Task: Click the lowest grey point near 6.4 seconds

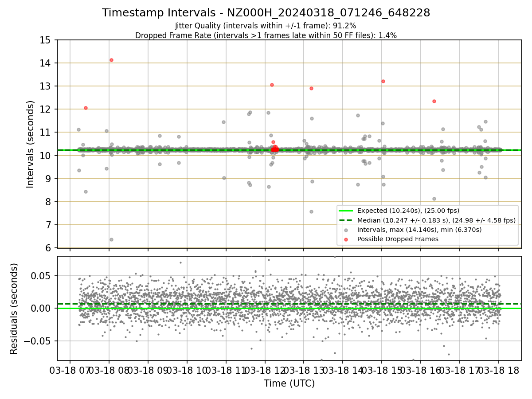Action: tap(111, 239)
